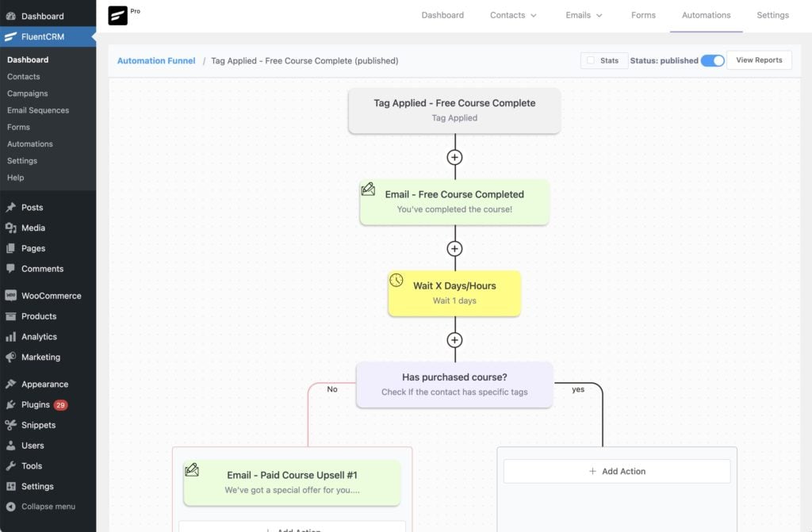Click the 'No' branch label
The height and width of the screenshot is (532, 812).
[x=332, y=389]
